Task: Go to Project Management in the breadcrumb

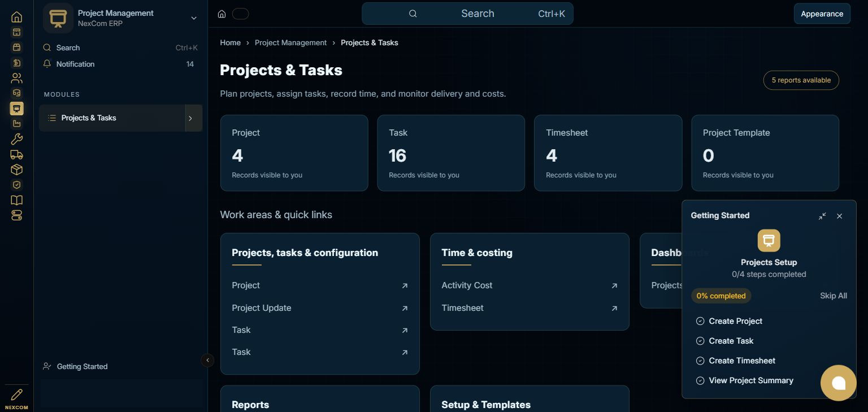Action: coord(290,43)
